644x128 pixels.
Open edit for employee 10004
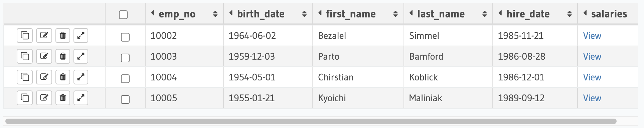pyautogui.click(x=44, y=77)
